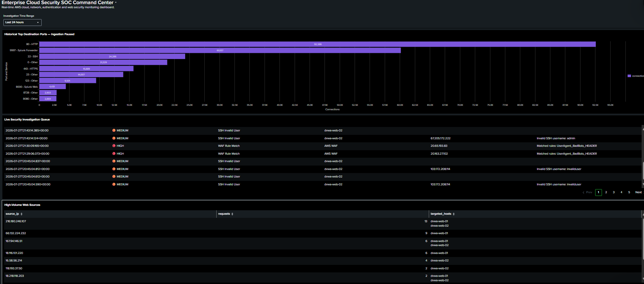Click HIGH severity dot for 21:29:06.073 event
The height and width of the screenshot is (284, 644).
click(x=114, y=154)
